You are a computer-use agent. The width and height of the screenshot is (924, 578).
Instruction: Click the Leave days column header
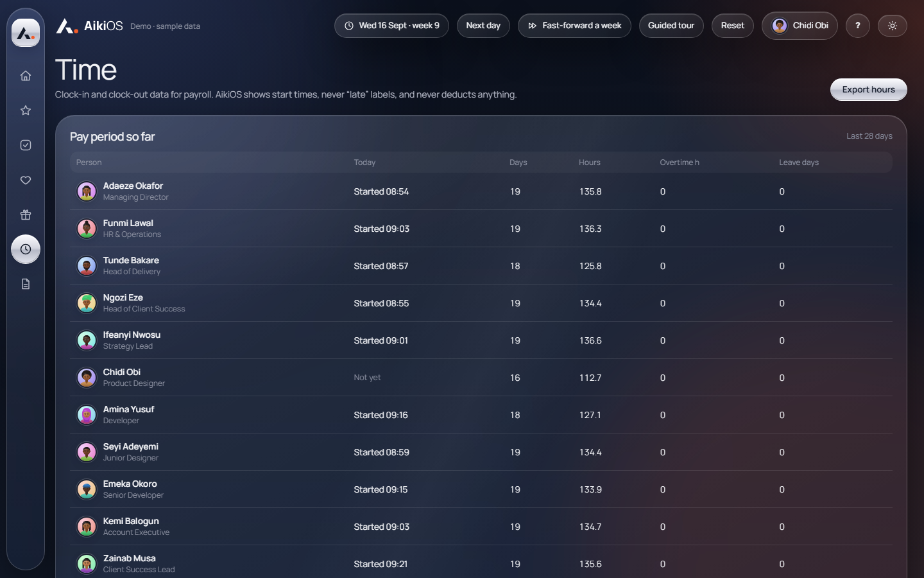(799, 162)
